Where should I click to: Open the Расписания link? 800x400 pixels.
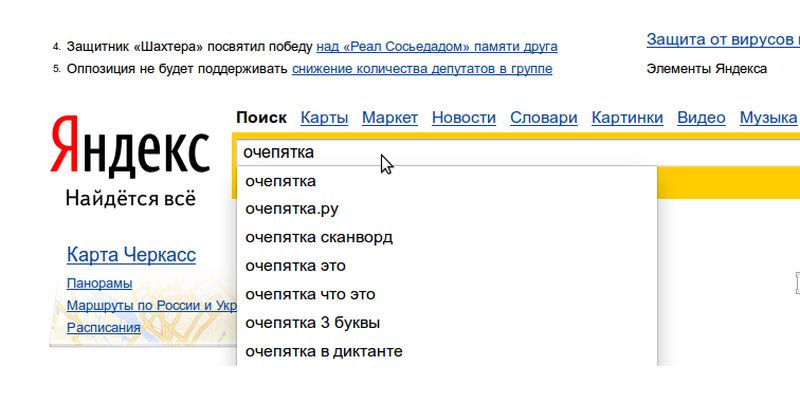click(104, 328)
